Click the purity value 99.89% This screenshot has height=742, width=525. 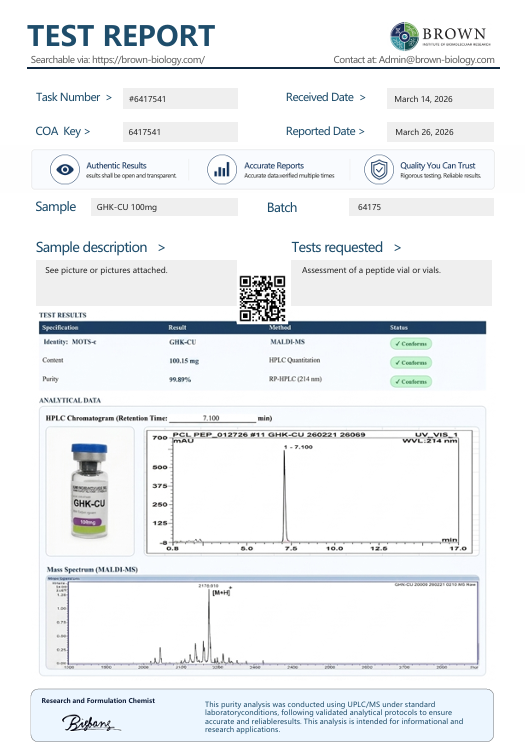[180, 380]
